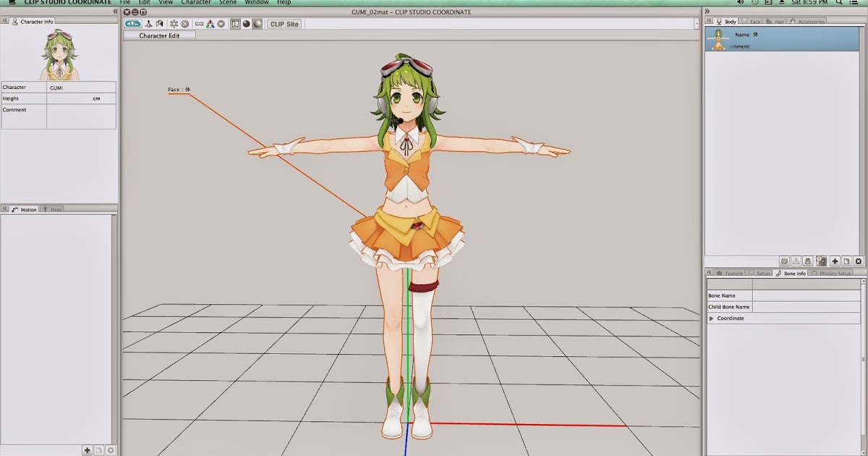Click the Bone Info panel scrollbar up arrow
868x456 pixels.
[863, 281]
